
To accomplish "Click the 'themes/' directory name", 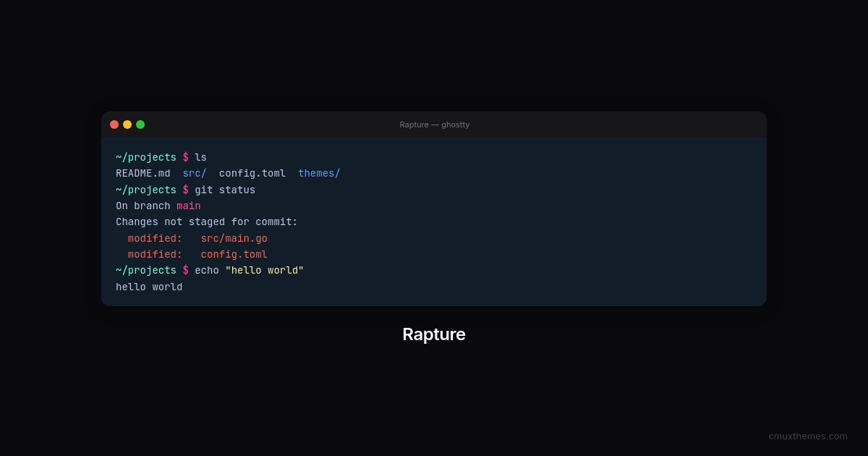I will [x=319, y=174].
